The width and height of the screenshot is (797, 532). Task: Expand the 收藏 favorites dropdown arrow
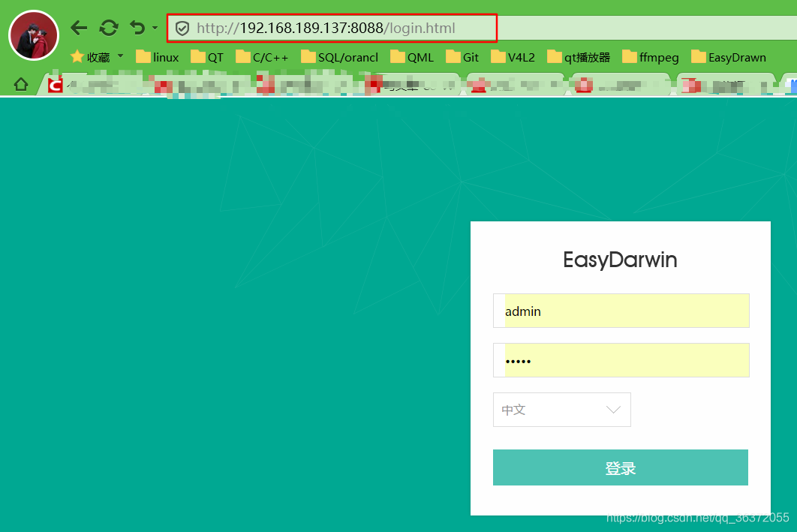(121, 56)
